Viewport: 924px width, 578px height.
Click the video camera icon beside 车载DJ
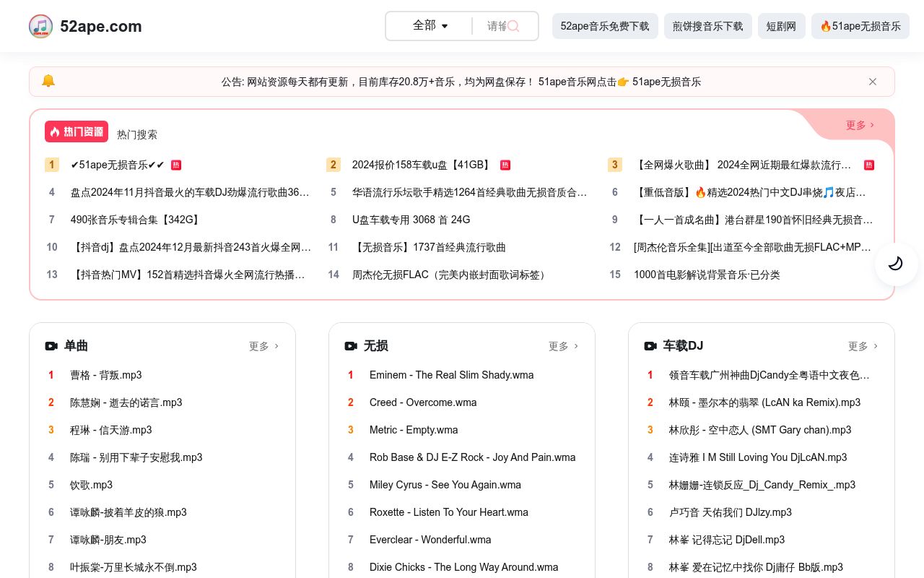click(650, 346)
